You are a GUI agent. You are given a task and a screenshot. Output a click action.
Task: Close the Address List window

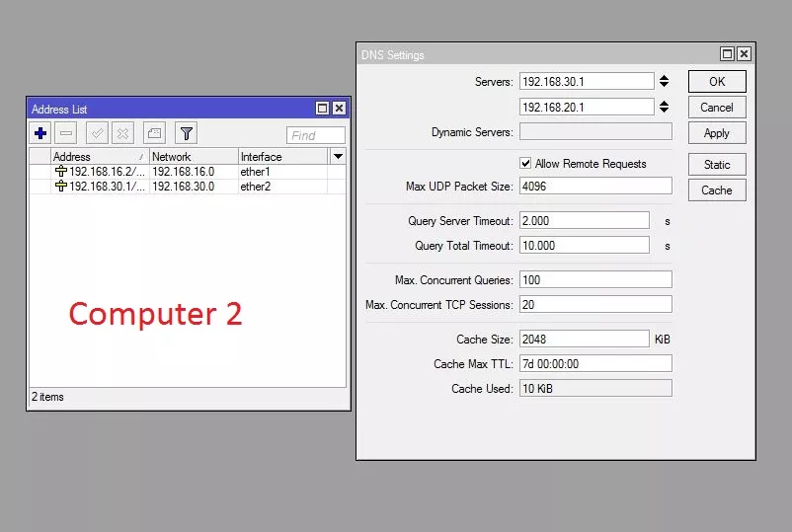(x=340, y=108)
